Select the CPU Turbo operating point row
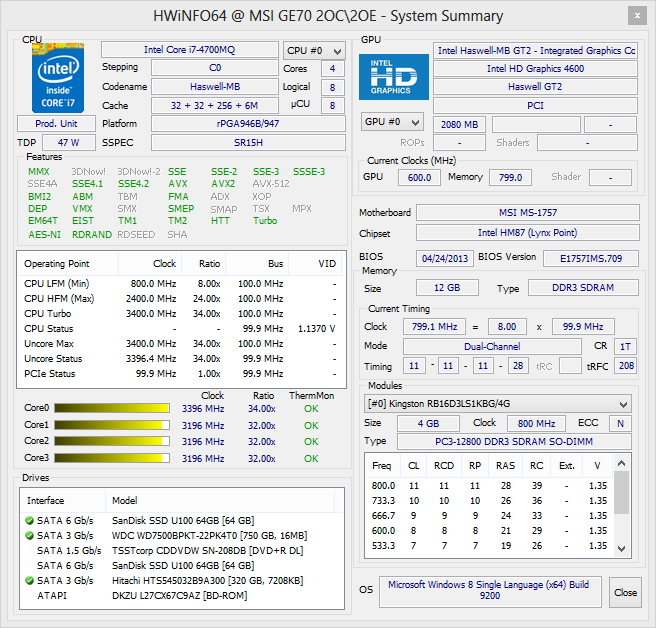The width and height of the screenshot is (656, 628). pyautogui.click(x=180, y=314)
